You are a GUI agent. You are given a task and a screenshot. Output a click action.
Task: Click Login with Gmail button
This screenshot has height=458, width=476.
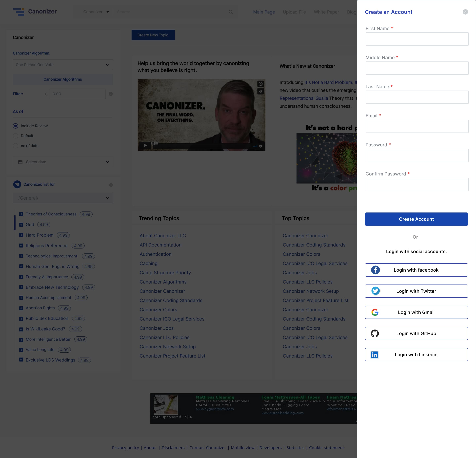coord(416,312)
